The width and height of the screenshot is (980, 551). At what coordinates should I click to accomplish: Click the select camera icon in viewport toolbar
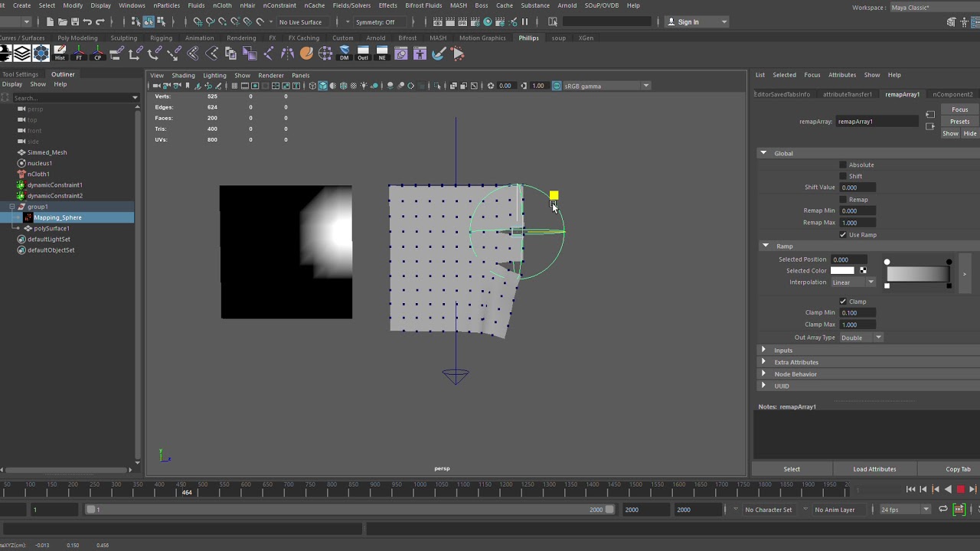pyautogui.click(x=156, y=86)
